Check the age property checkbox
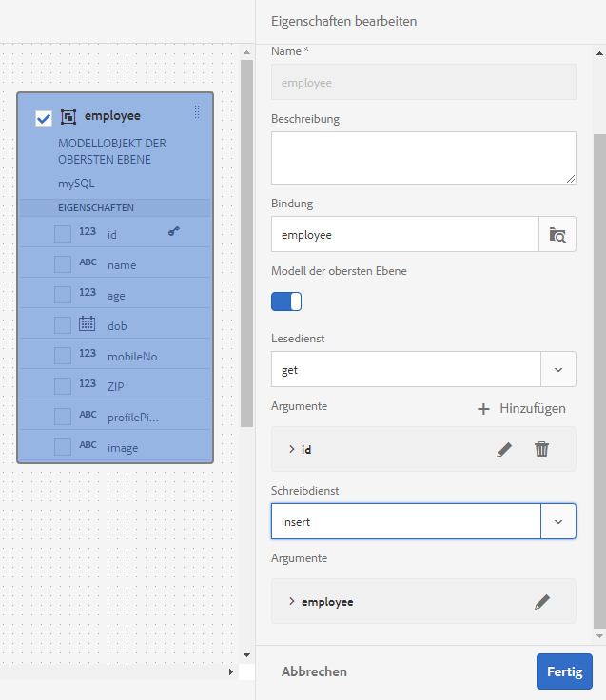 (x=63, y=295)
